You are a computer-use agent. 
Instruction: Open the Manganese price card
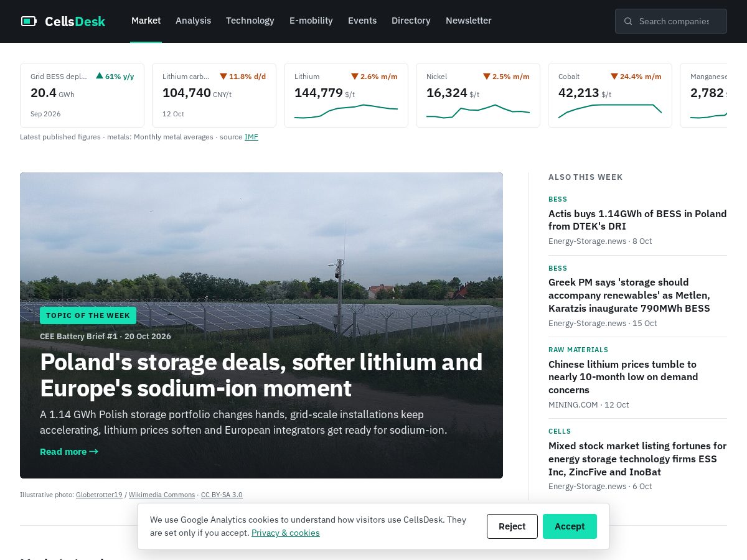[x=703, y=95]
